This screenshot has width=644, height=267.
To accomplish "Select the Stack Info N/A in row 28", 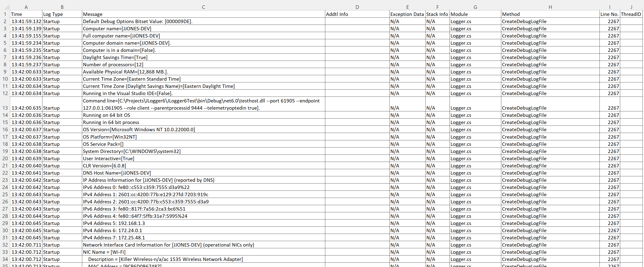I will (x=437, y=216).
